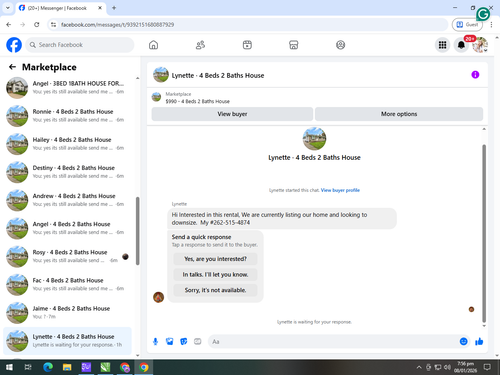Viewport: 500px width, 375px height.
Task: Send quick reply 'Sorry, it's not available.'
Action: [x=215, y=290]
